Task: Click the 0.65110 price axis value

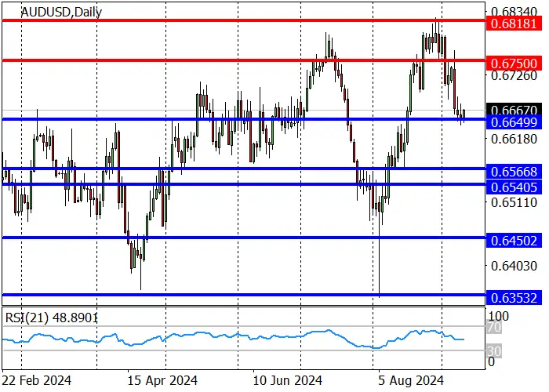Action: (x=514, y=202)
